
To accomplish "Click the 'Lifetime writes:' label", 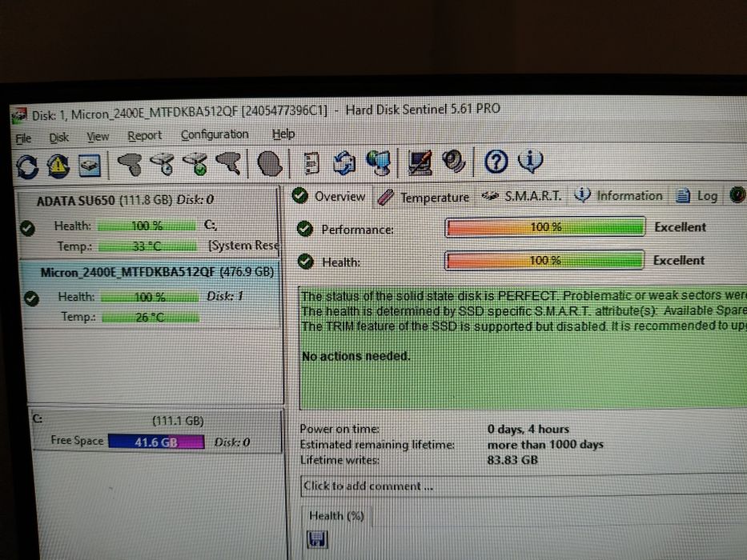I will point(339,461).
